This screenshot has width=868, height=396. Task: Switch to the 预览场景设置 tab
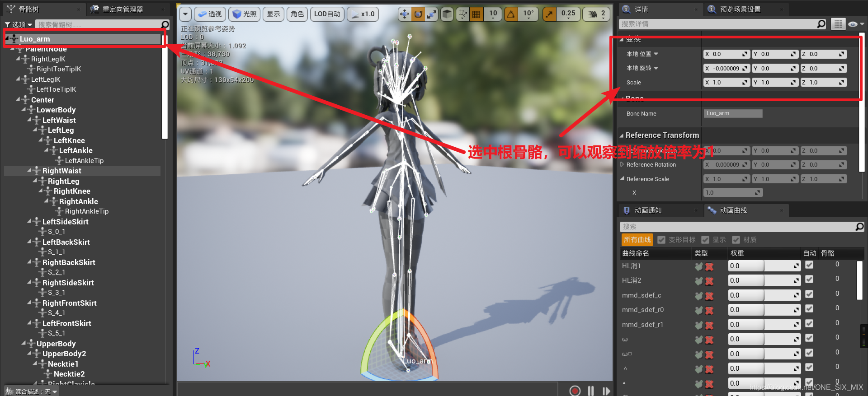click(740, 9)
